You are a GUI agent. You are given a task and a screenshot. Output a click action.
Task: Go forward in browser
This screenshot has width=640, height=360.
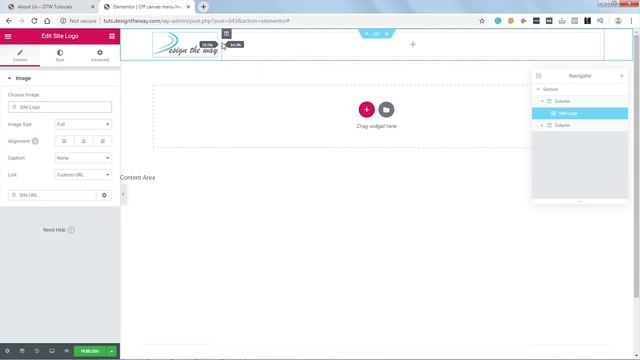22,21
